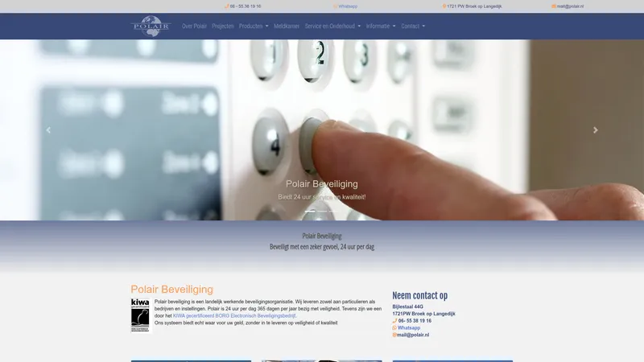Click the Polair globe logo
The height and width of the screenshot is (362, 644).
pyautogui.click(x=151, y=26)
